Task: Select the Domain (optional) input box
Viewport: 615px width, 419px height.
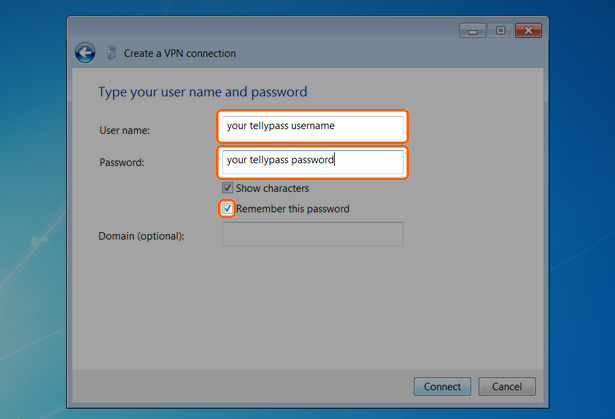Action: 313,234
